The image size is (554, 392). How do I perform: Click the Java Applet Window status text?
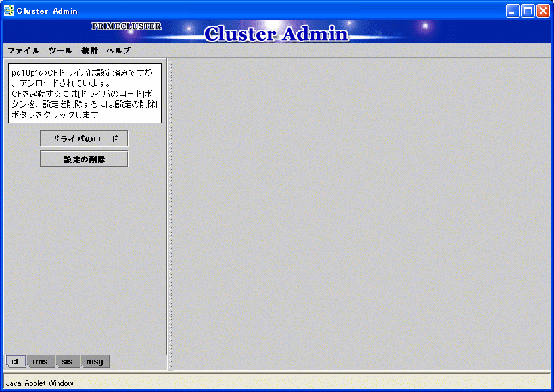[39, 383]
